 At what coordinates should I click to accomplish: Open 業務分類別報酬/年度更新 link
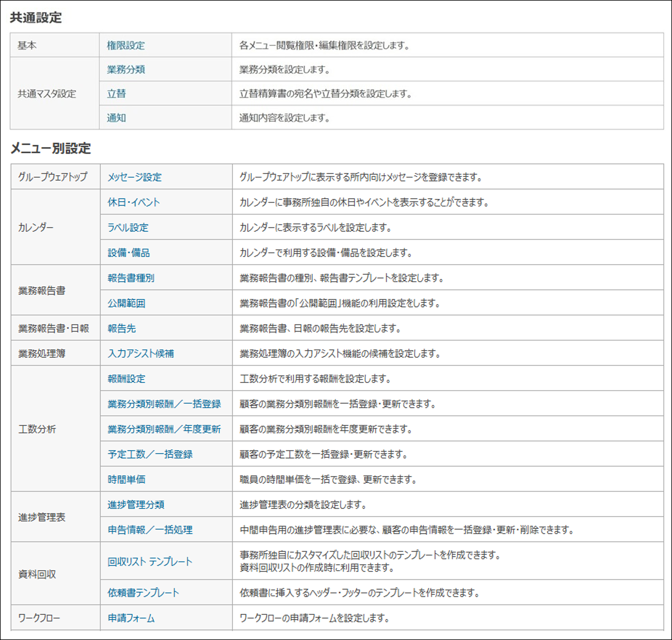tap(164, 429)
